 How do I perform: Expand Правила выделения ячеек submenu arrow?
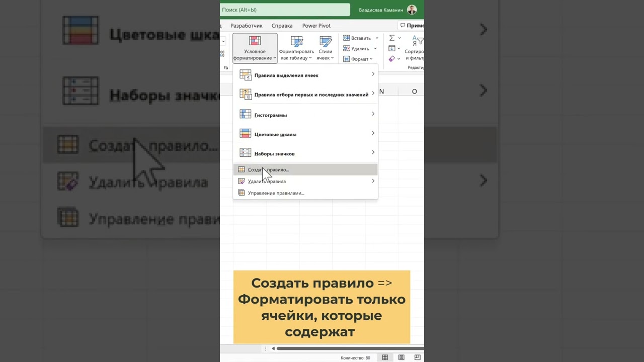point(373,74)
